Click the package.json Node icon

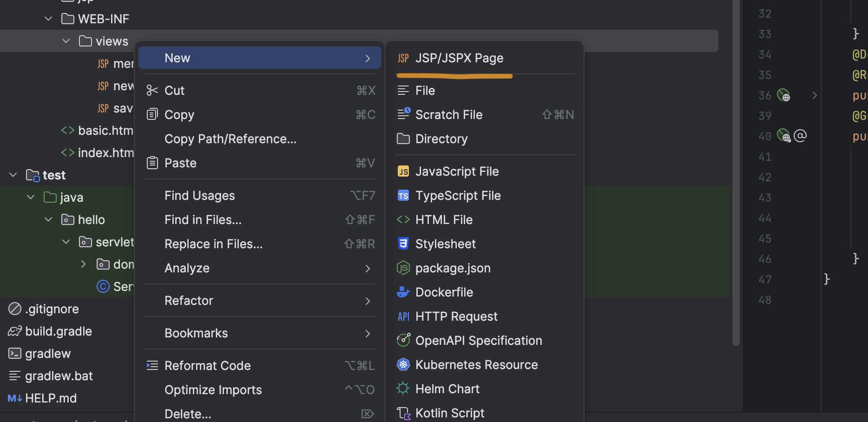tap(403, 268)
